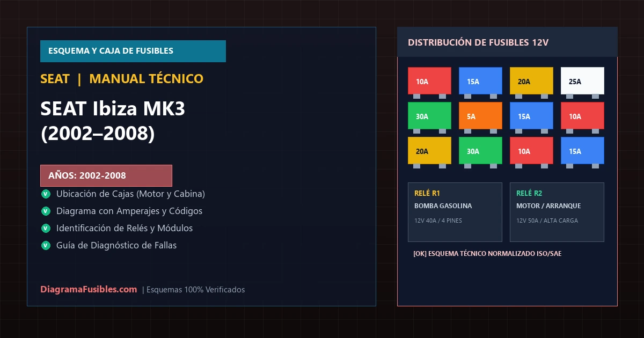Screen dimensions: 644x338
Task: Click the text Ubicación de Cajas (Motor y Cabina)
Action: tap(130, 194)
